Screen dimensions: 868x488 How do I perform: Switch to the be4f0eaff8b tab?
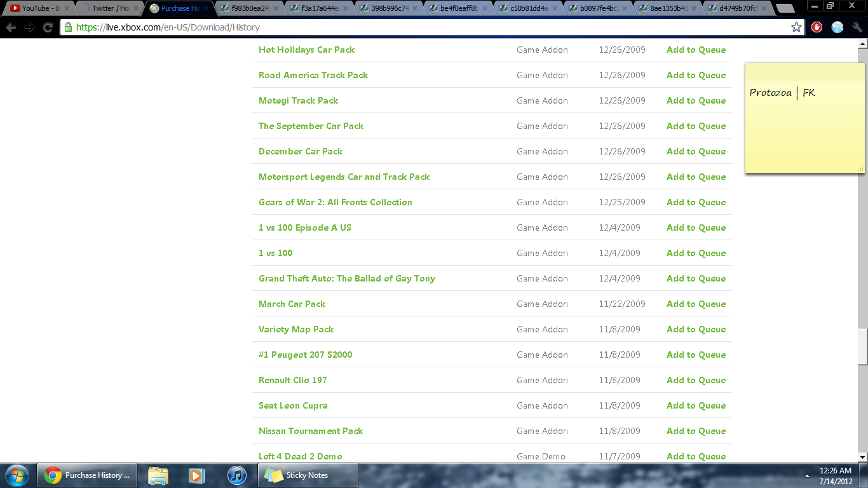(459, 8)
